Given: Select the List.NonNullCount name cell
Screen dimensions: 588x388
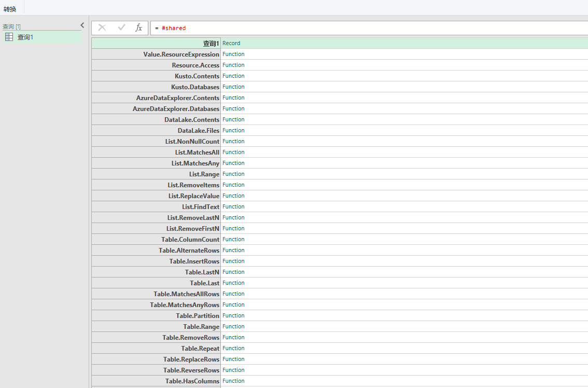Looking at the screenshot, I should point(156,141).
